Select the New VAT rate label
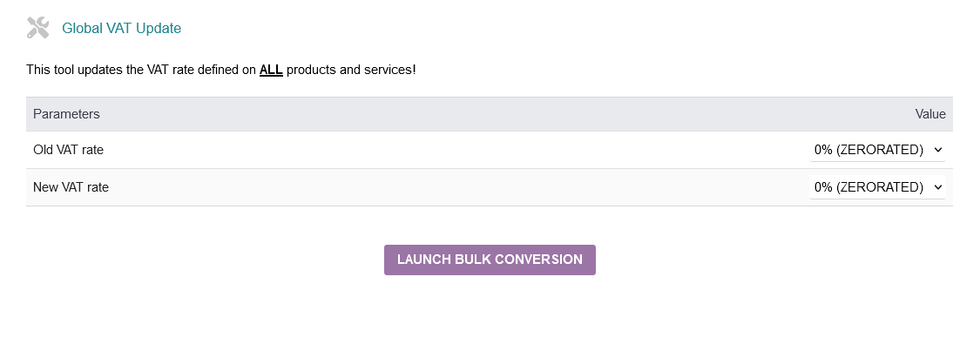This screenshot has width=980, height=351. [x=71, y=187]
